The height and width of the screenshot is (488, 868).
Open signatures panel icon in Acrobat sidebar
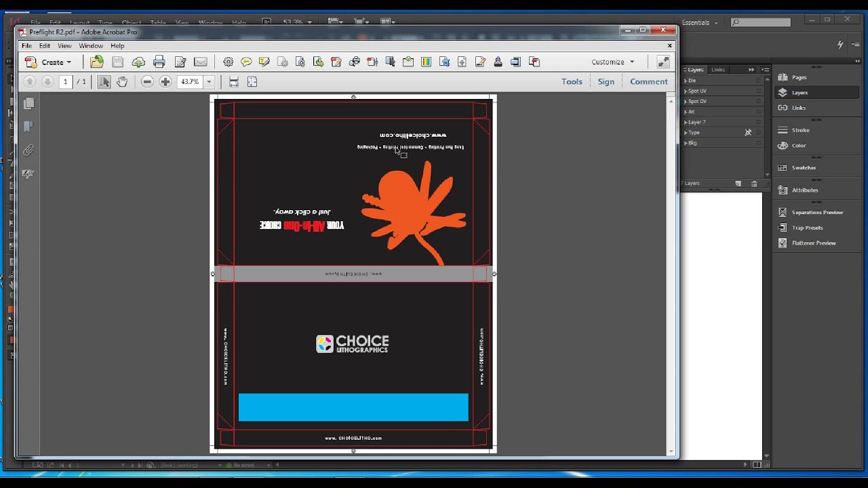(28, 174)
